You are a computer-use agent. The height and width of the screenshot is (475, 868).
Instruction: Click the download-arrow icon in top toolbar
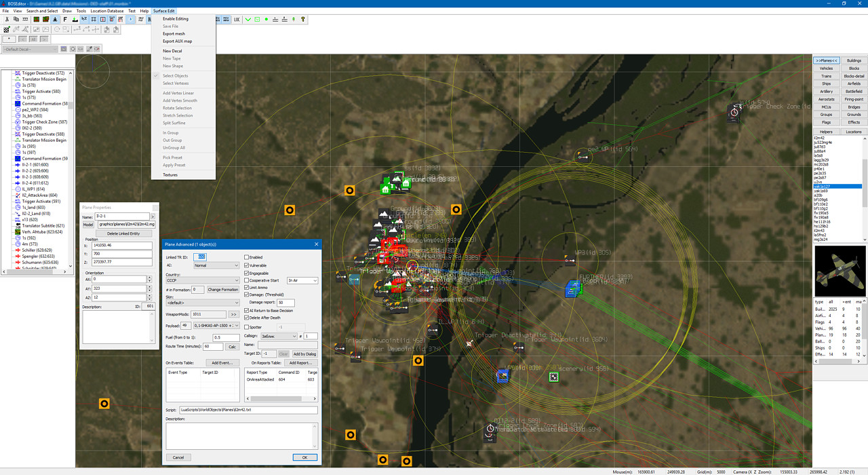click(56, 19)
